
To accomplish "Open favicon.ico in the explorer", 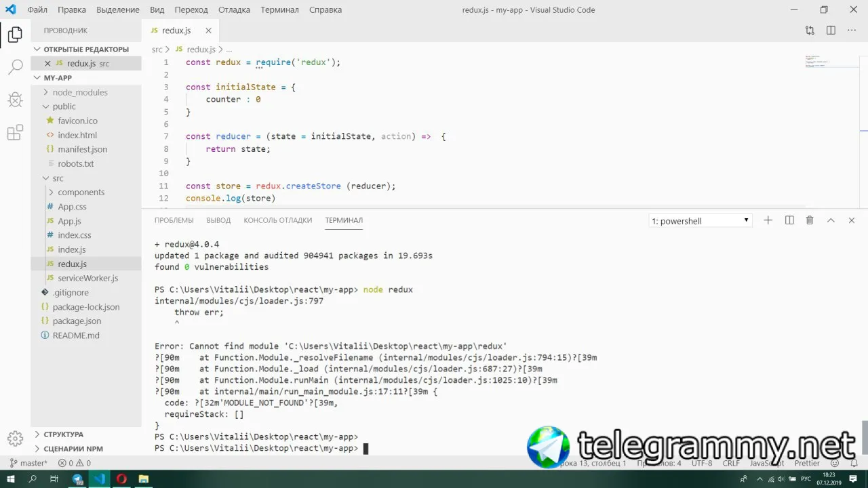I will tap(77, 121).
